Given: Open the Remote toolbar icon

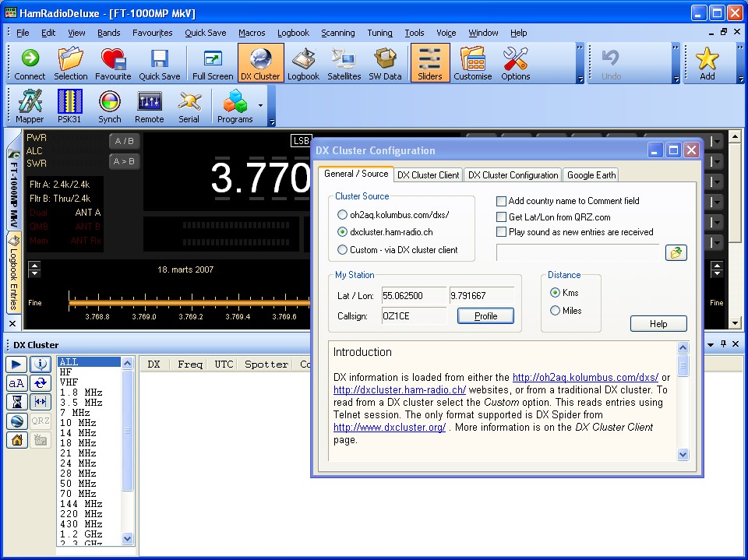Looking at the screenshot, I should coord(150,107).
